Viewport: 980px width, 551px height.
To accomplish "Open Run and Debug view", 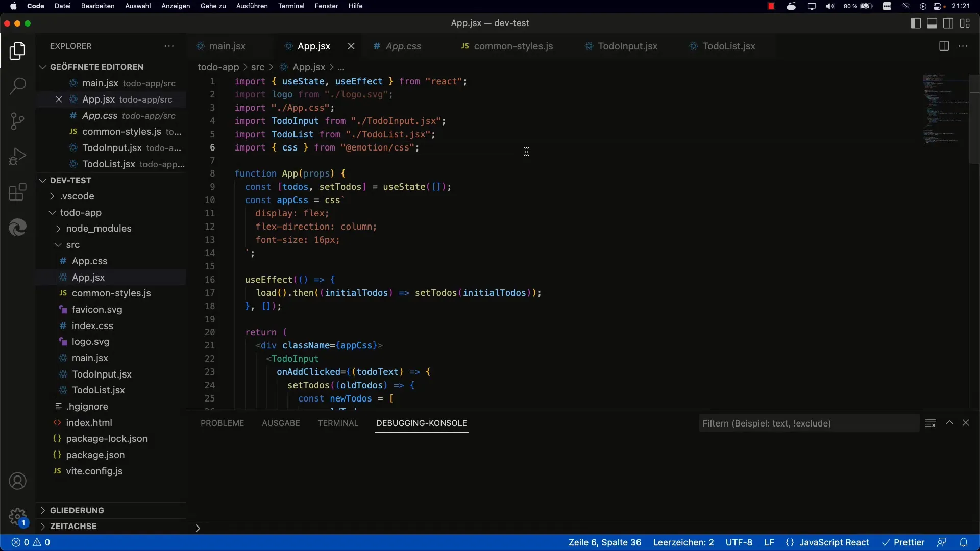I will [17, 157].
